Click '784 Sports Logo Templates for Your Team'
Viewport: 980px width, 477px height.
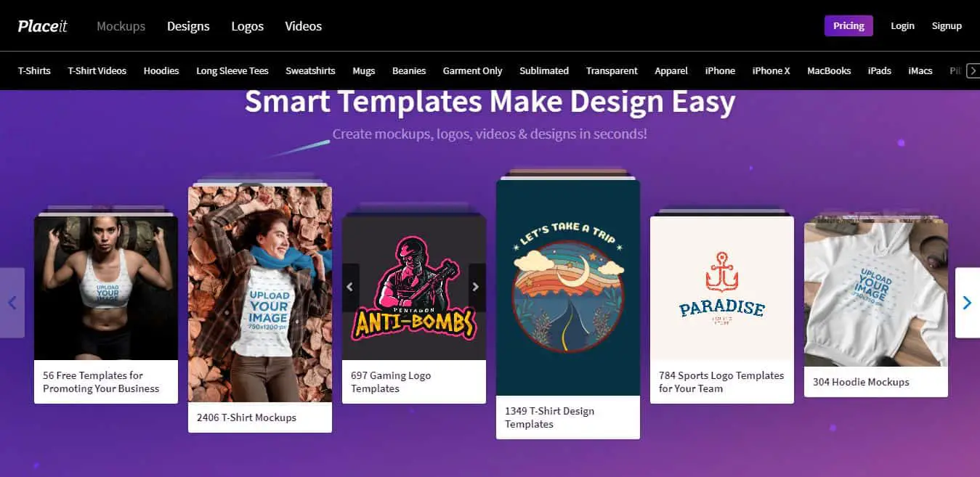click(x=721, y=382)
